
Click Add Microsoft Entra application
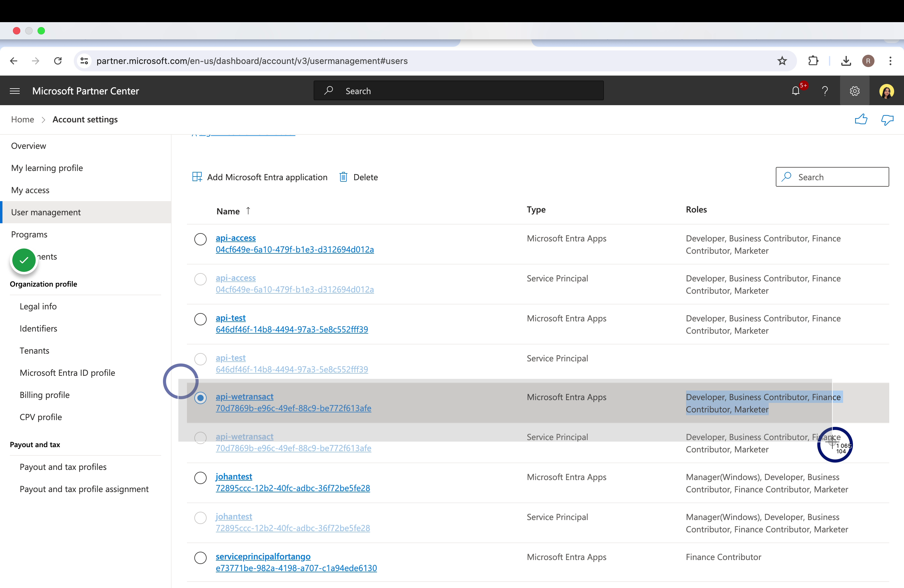tap(260, 177)
